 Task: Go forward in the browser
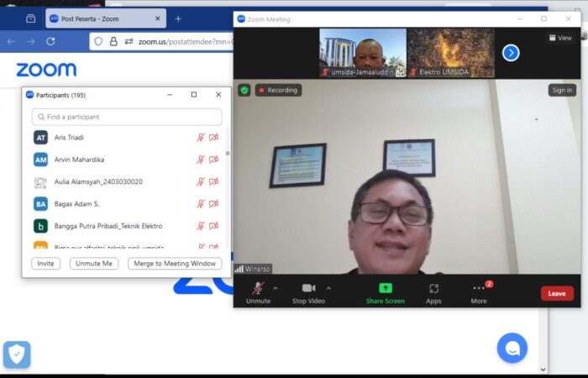click(x=31, y=41)
